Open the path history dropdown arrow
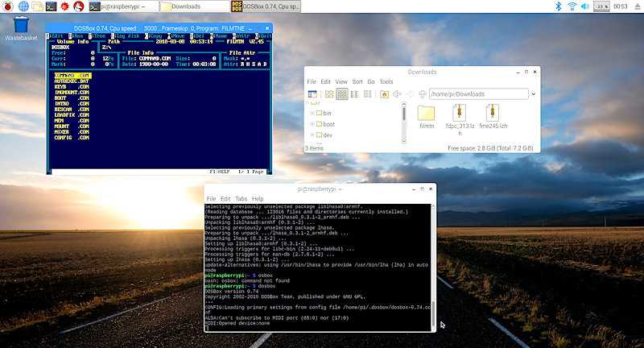 534,94
